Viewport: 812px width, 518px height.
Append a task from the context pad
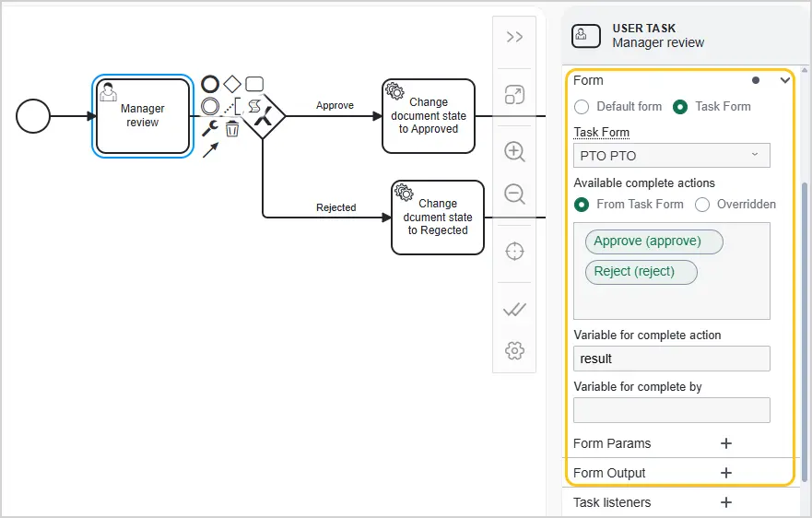(x=254, y=84)
